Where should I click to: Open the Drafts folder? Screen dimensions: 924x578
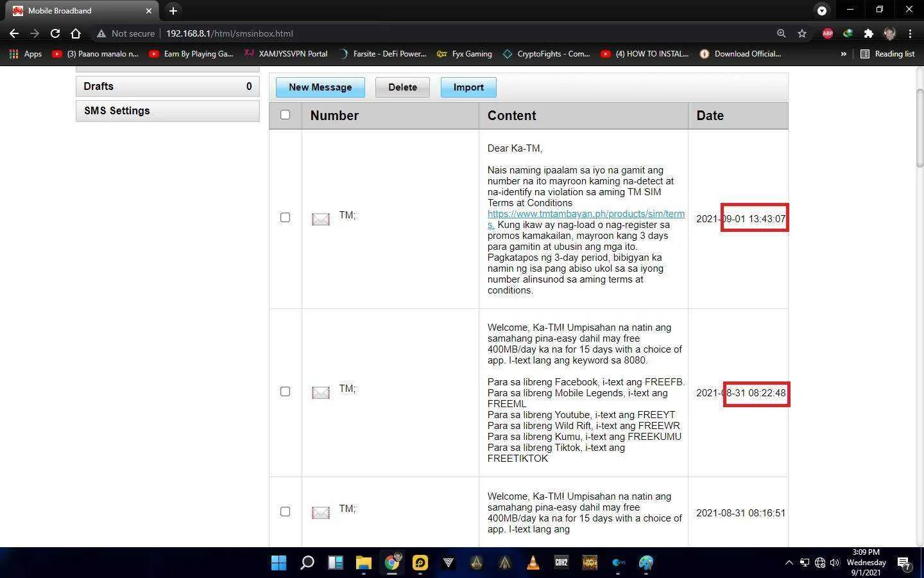click(x=167, y=87)
